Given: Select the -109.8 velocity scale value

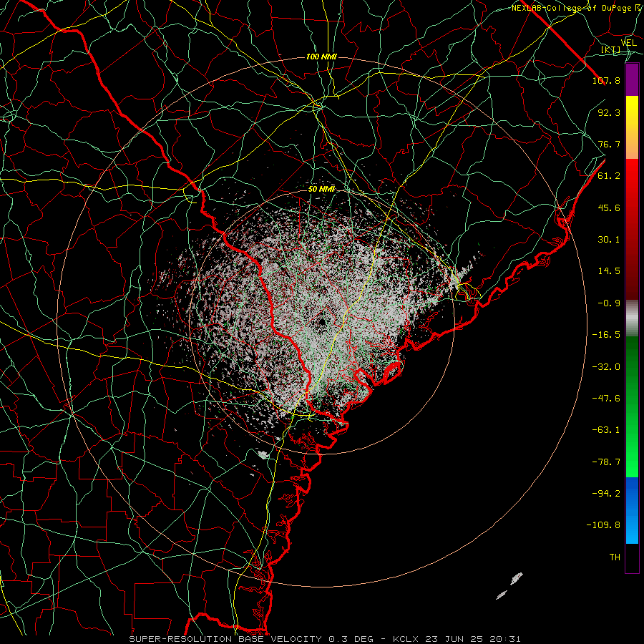Looking at the screenshot, I should coord(603,525).
